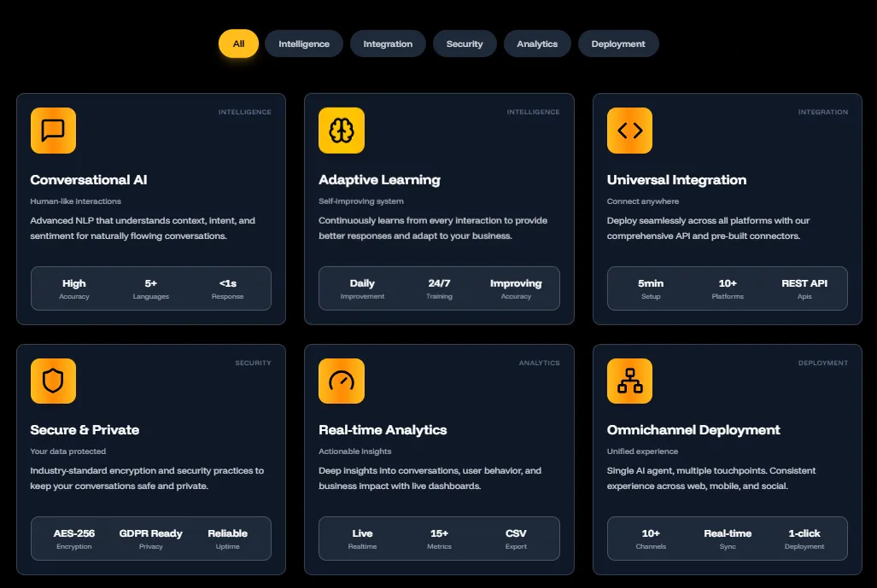The width and height of the screenshot is (877, 588).
Task: Click the Secure & Private shield icon
Action: (x=53, y=381)
